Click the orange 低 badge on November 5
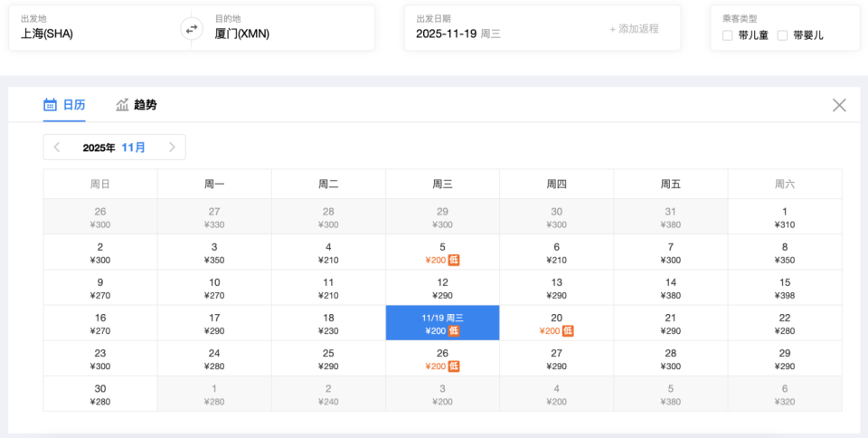868x438 pixels. [454, 261]
